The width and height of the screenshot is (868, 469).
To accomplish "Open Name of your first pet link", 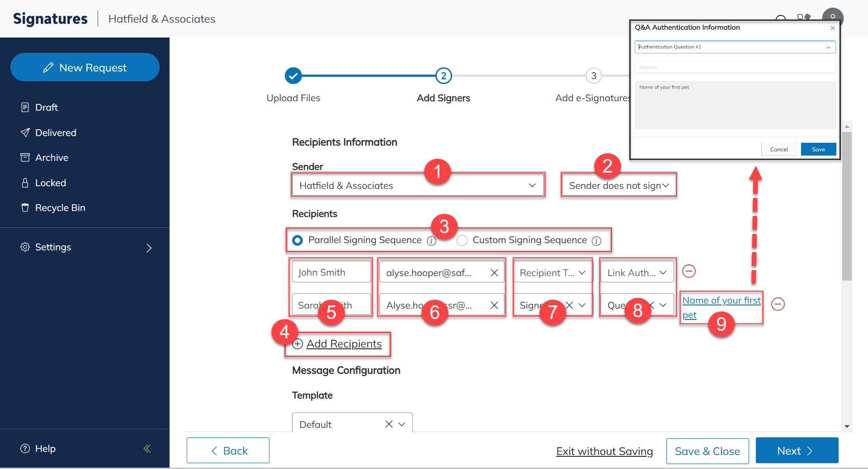I will (722, 308).
